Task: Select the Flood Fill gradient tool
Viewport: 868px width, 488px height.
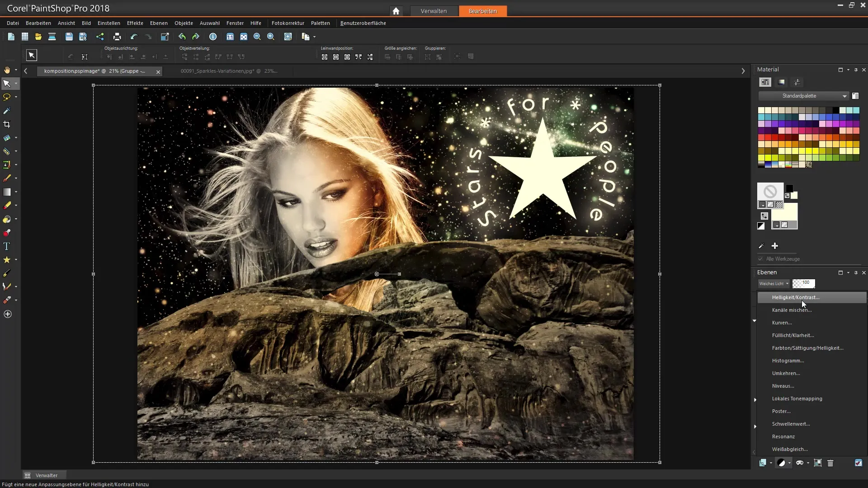Action: (7, 192)
